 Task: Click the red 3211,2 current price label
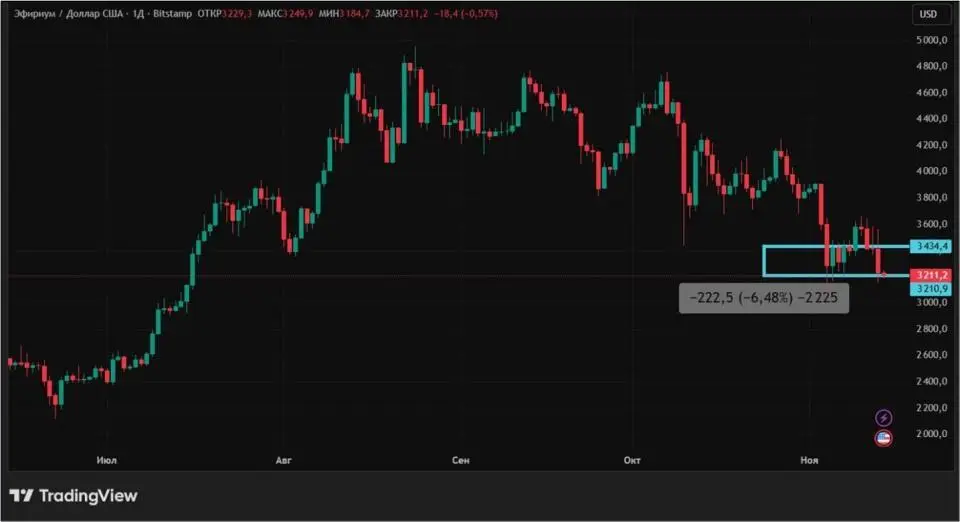pyautogui.click(x=930, y=275)
